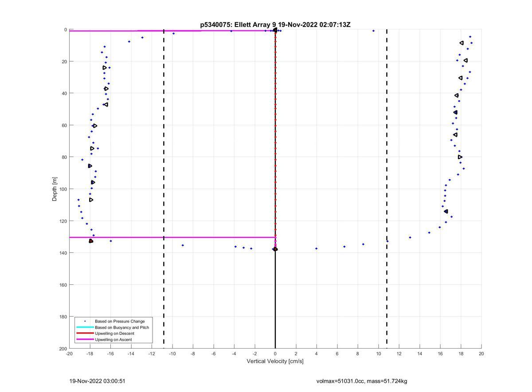Select the 'Based on Pressure Change' legend entry

click(120, 321)
